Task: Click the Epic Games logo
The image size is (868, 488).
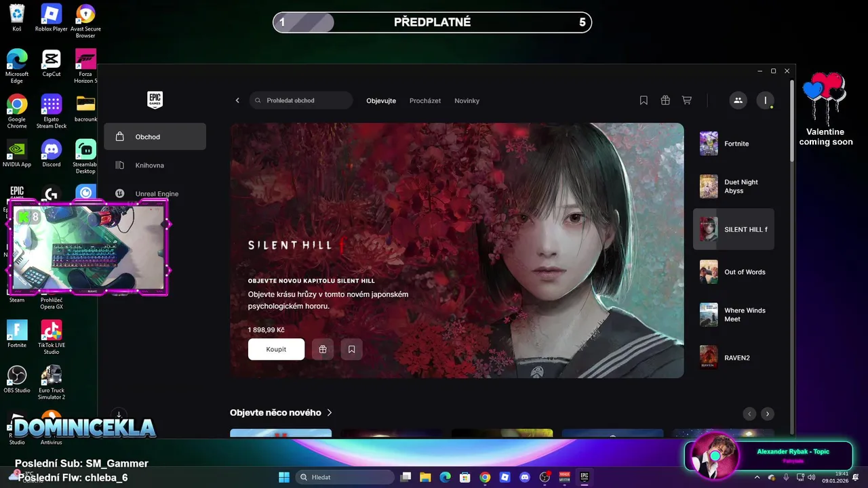Action: click(155, 100)
